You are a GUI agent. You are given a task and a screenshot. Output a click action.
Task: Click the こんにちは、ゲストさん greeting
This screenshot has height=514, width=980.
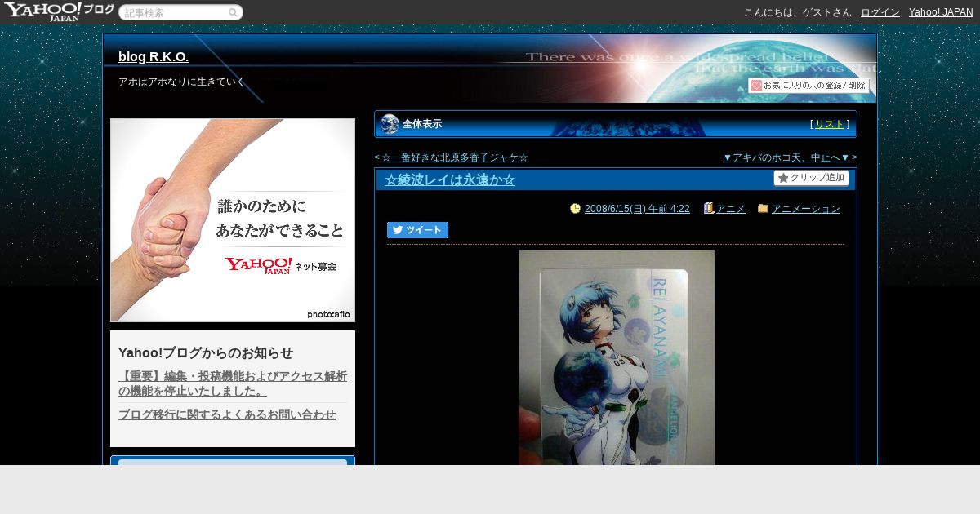pyautogui.click(x=797, y=12)
